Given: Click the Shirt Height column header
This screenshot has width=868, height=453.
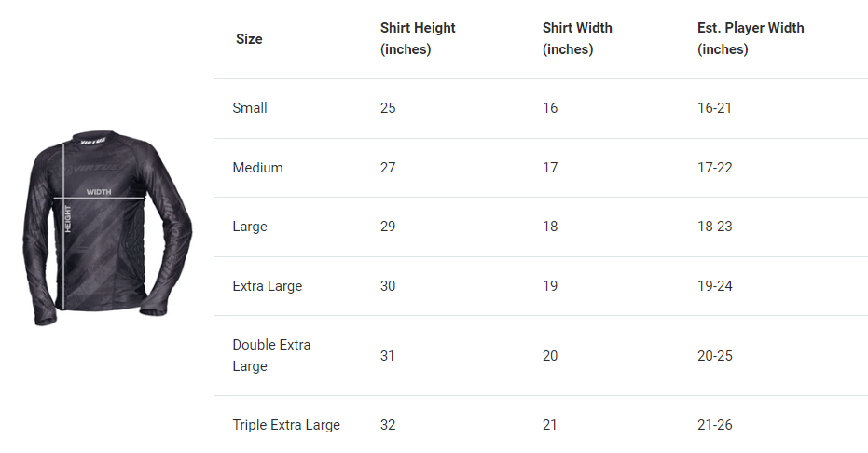Looking at the screenshot, I should pos(418,38).
